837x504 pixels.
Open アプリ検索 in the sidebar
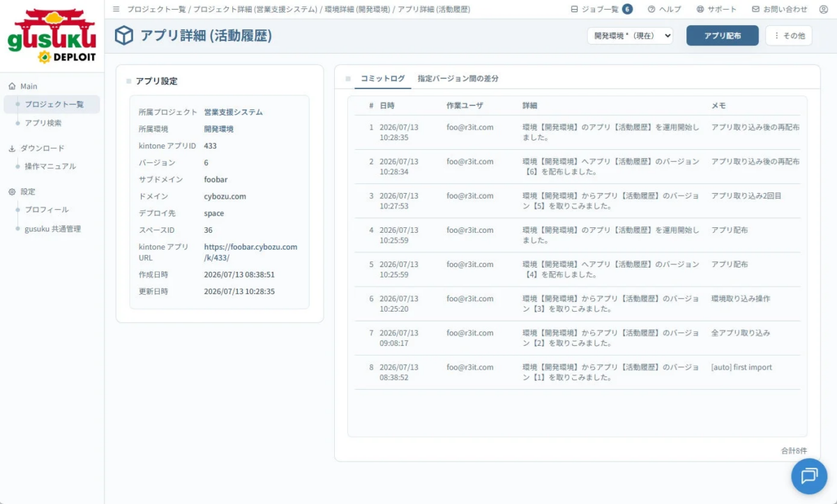coord(43,123)
